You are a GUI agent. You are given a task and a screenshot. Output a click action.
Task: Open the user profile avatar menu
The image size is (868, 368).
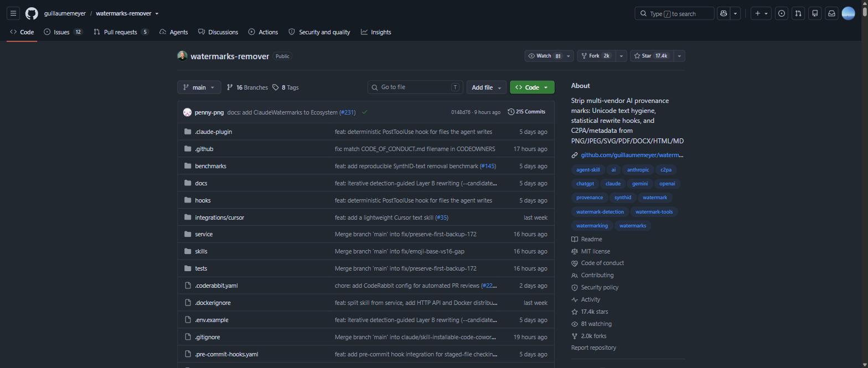pyautogui.click(x=848, y=13)
